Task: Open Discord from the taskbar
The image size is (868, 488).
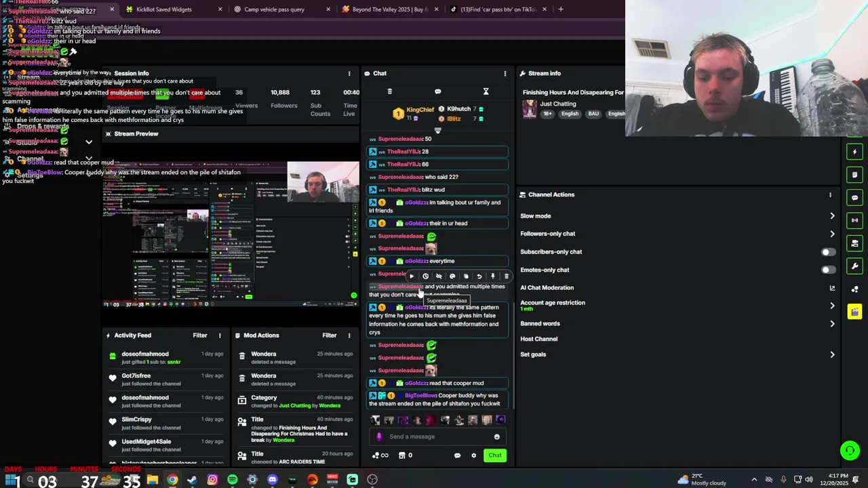Action: click(273, 480)
